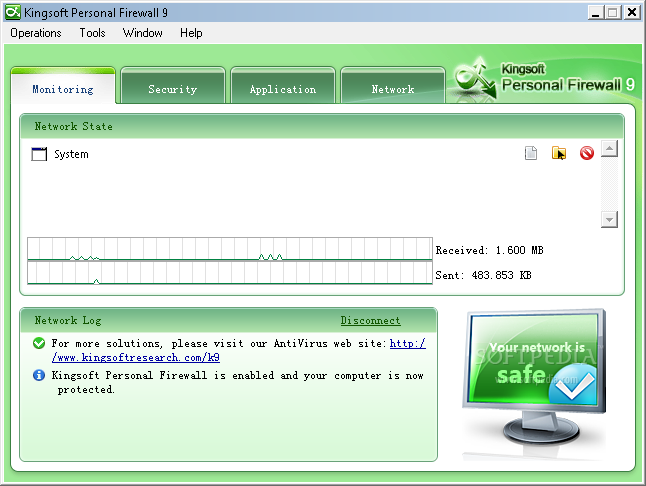This screenshot has width=646, height=486.
Task: Click the received traffic graph
Action: click(x=230, y=249)
